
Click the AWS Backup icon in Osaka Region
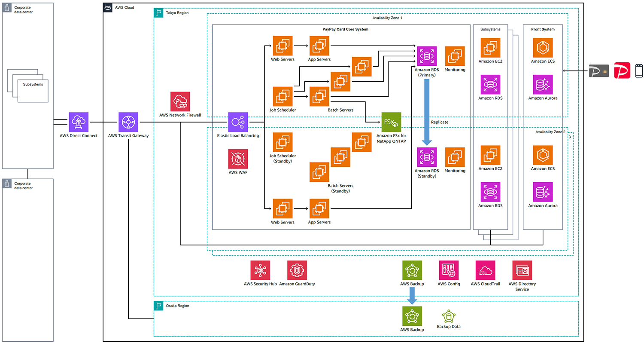[x=412, y=316]
